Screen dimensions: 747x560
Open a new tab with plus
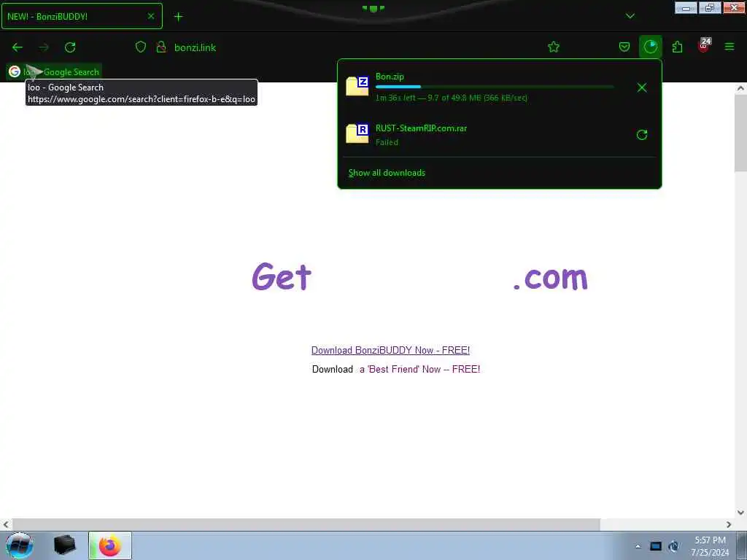178,17
